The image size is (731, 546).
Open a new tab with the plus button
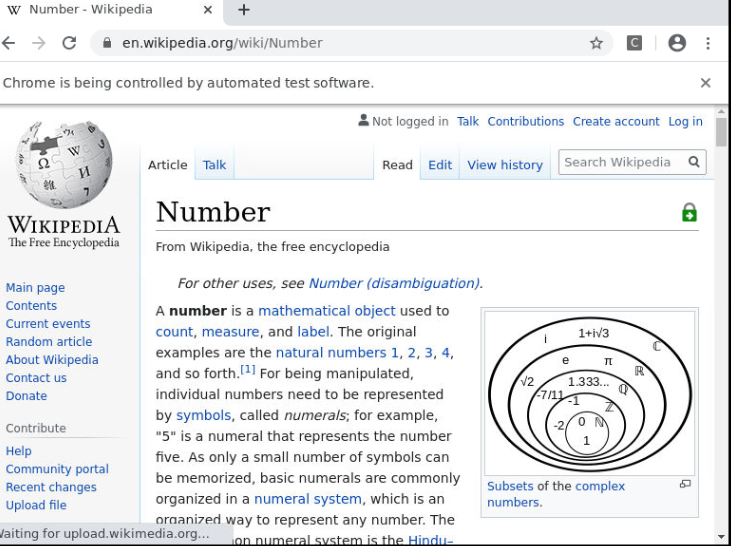(x=244, y=9)
